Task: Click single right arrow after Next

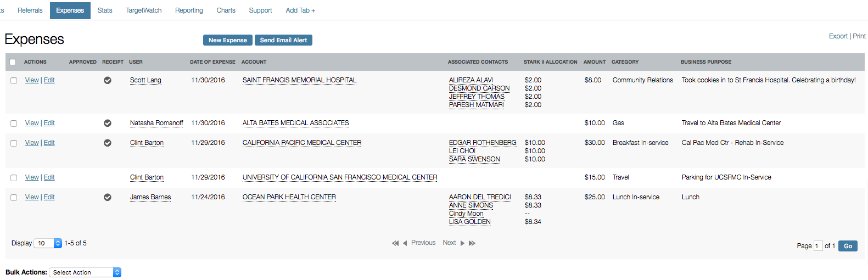Action: 462,243
